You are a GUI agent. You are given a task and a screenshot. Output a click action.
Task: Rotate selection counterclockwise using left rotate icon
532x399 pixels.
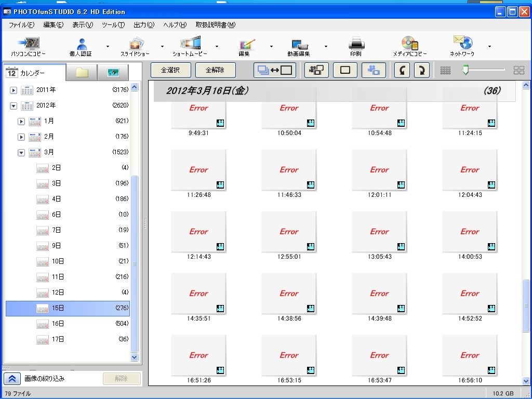402,70
